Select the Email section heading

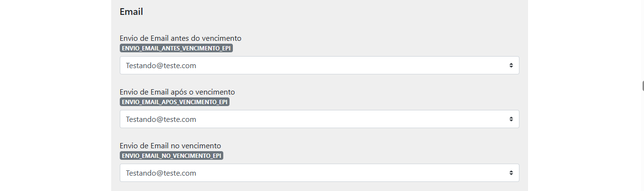click(x=131, y=12)
